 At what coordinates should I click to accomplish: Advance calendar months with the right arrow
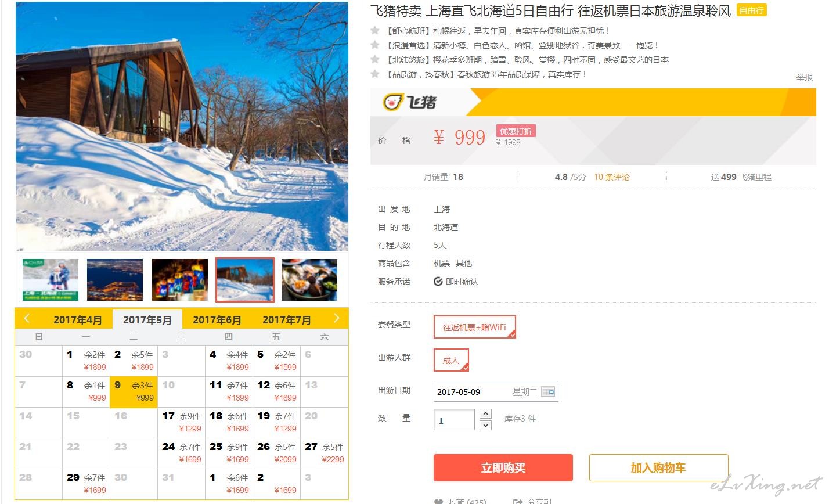pos(336,318)
